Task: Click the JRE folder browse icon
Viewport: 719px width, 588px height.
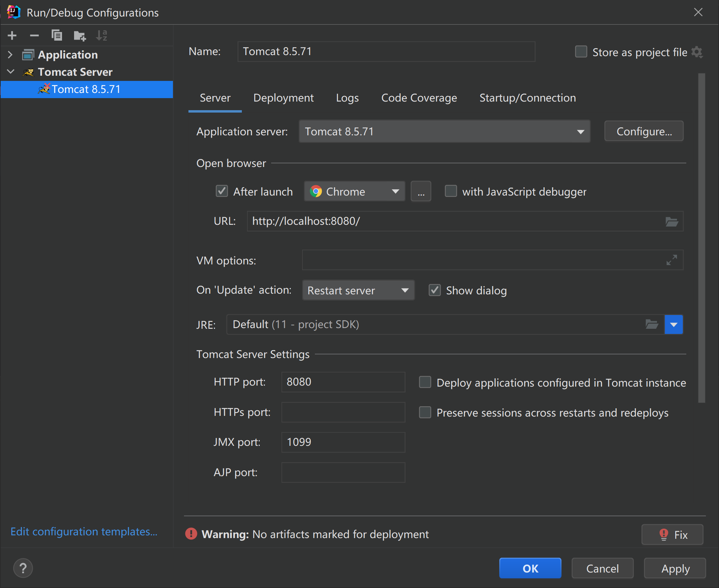Action: click(x=651, y=324)
